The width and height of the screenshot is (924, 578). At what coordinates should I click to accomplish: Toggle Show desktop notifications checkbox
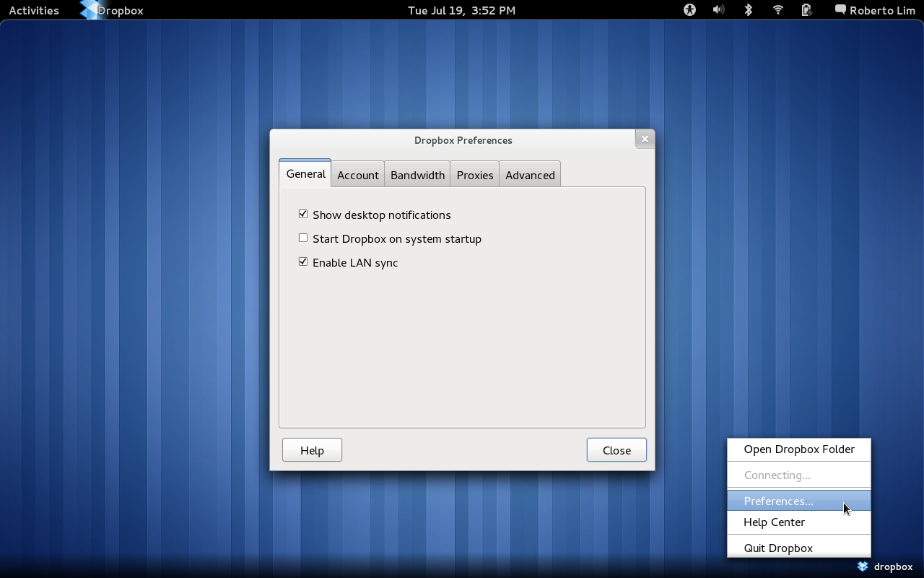point(303,214)
